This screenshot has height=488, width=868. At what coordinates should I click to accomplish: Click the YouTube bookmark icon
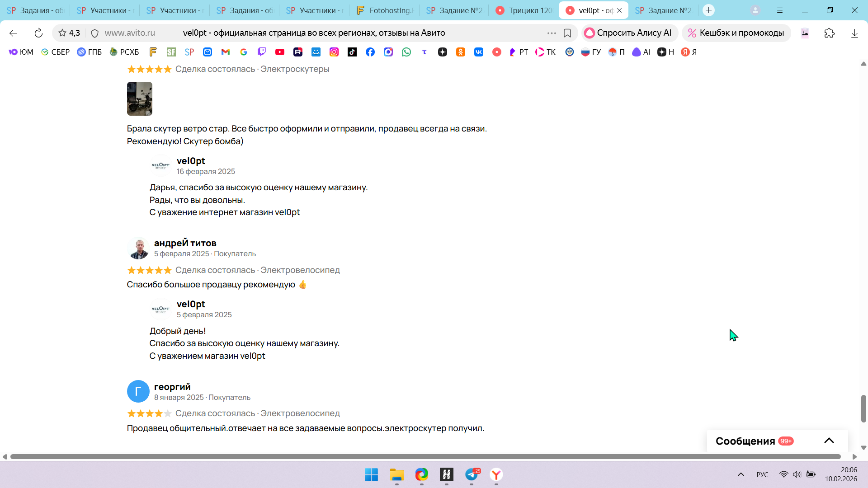coord(280,52)
